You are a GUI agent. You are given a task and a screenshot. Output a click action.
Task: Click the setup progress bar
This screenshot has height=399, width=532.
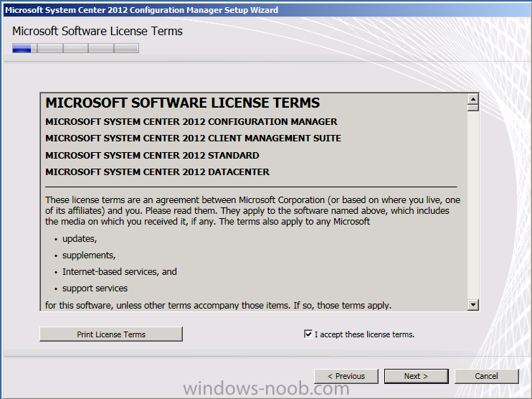(75, 48)
